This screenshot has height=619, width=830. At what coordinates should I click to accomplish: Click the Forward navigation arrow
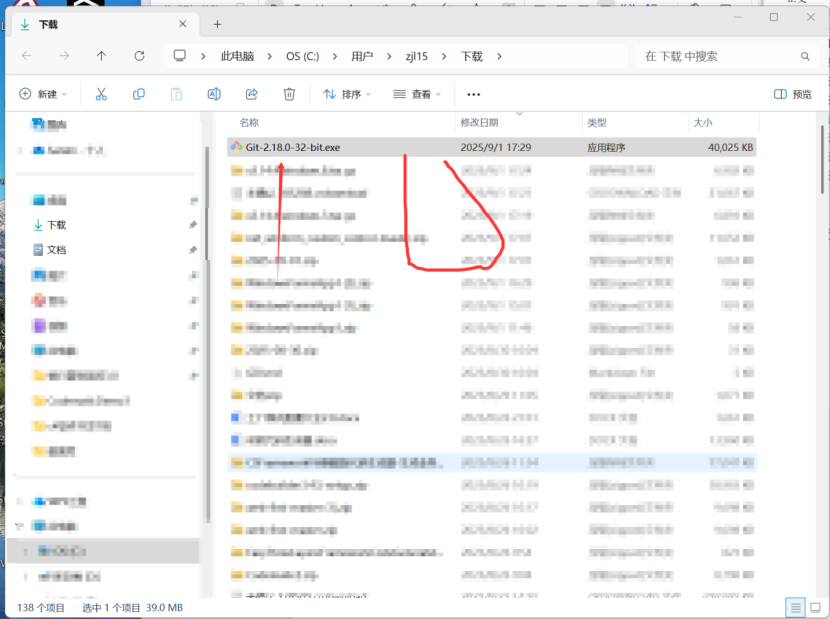tap(64, 56)
